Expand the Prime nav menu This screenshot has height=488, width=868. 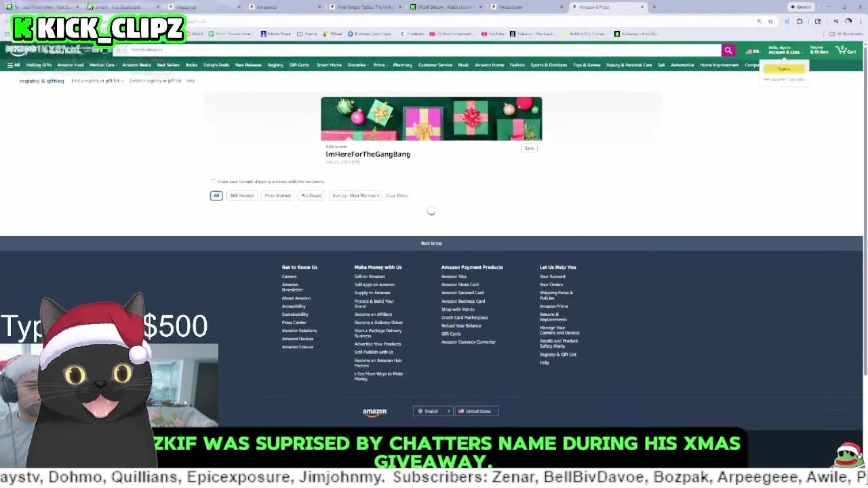[x=380, y=65]
